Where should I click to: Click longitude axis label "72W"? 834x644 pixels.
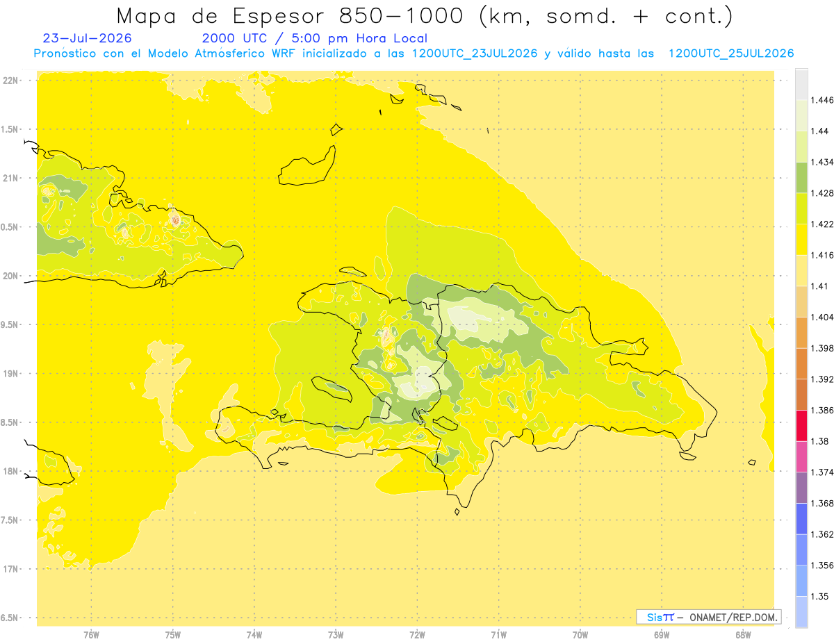tap(417, 634)
